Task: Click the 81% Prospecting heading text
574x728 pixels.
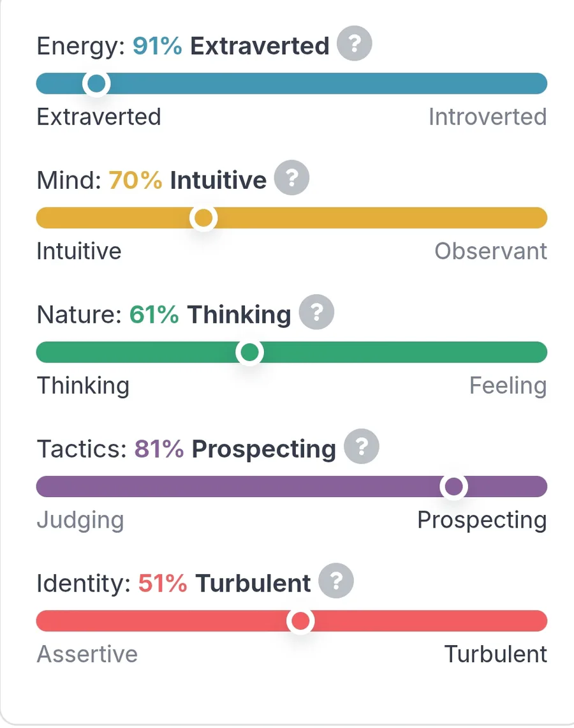Action: tap(235, 449)
